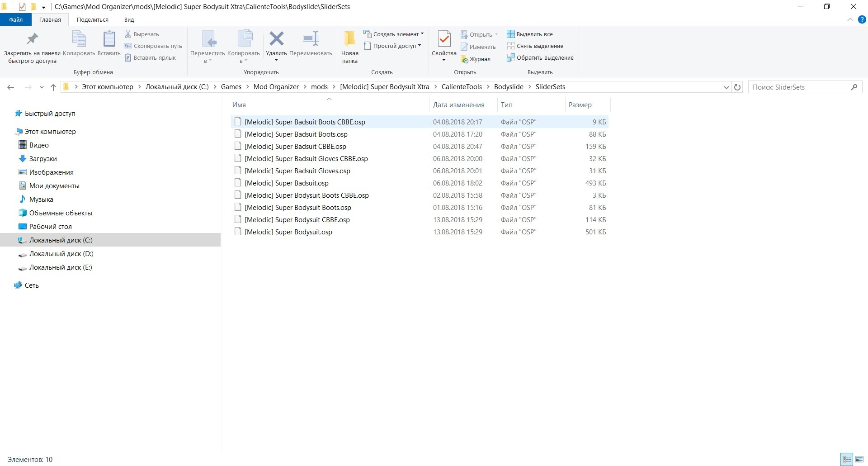Open the address bar history dropdown arrow
The height and width of the screenshot is (466, 868).
point(726,87)
